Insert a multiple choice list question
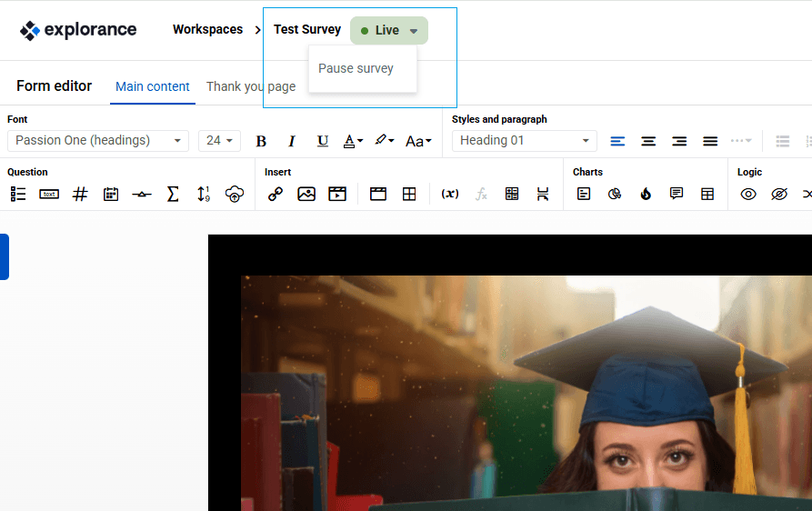Screen dimensions: 812x511 pyautogui.click(x=18, y=195)
